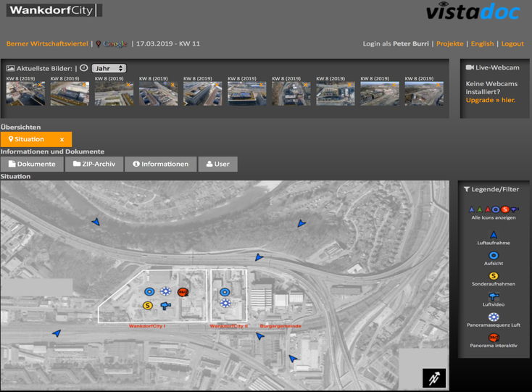
Task: Open the sixth KW 8 thumbnail
Action: 247,93
